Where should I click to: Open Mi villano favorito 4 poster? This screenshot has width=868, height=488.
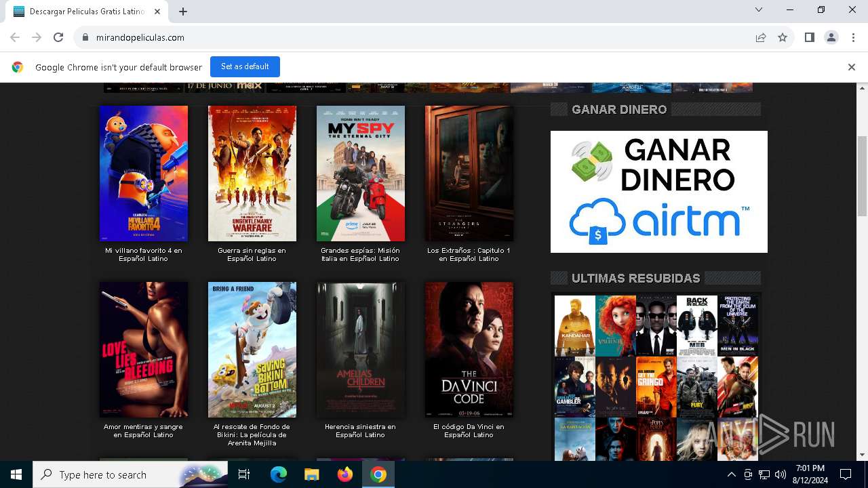(144, 174)
